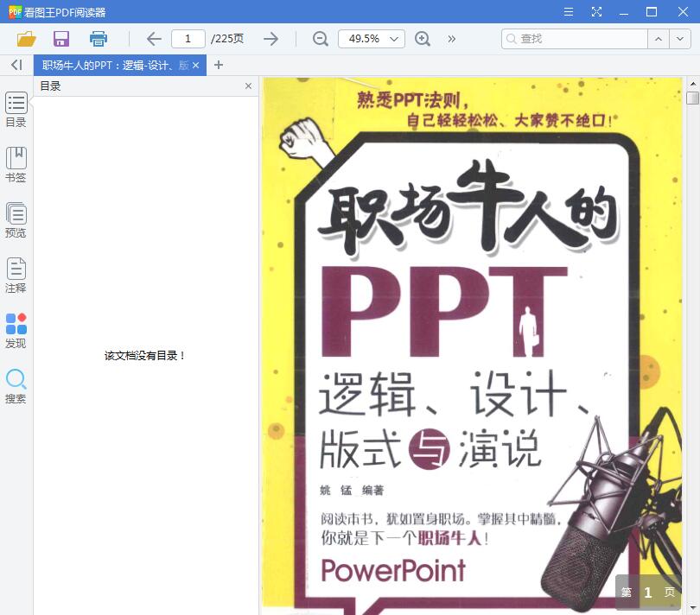The image size is (700, 615).
Task: Maximize the PDF reader window
Action: click(x=652, y=11)
